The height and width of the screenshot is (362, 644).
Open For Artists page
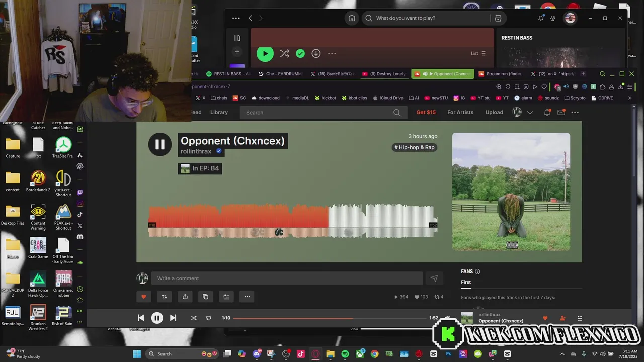[x=460, y=112]
